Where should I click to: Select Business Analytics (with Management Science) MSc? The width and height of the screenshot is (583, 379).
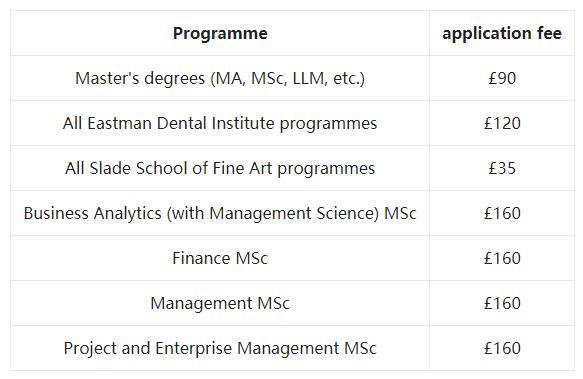pos(220,213)
